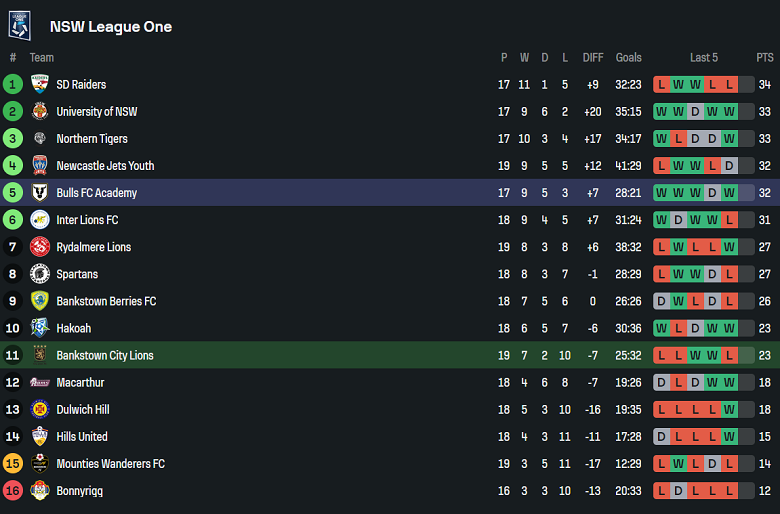
Task: Open the Spartans team link
Action: (77, 274)
